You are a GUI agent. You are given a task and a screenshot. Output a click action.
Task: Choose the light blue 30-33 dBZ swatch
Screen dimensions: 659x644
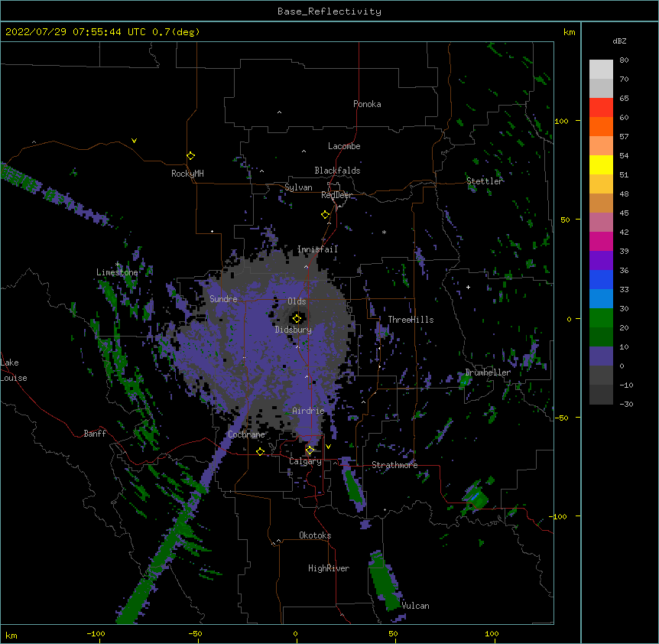(x=601, y=298)
